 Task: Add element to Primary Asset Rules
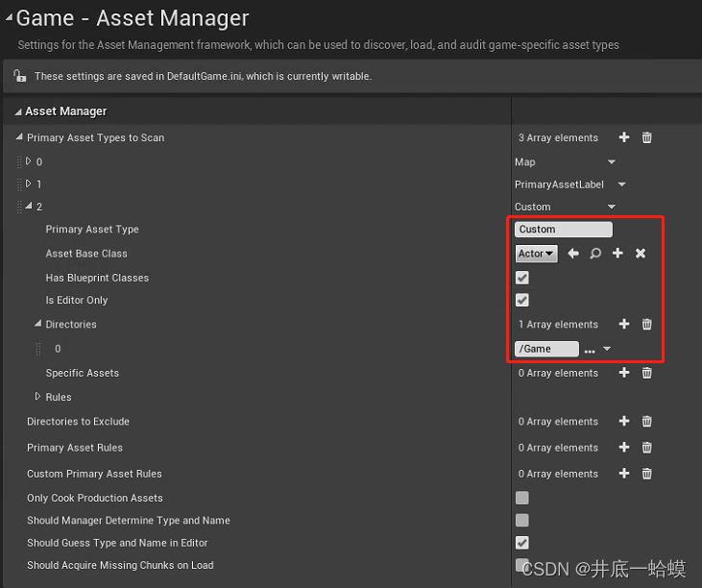click(624, 448)
